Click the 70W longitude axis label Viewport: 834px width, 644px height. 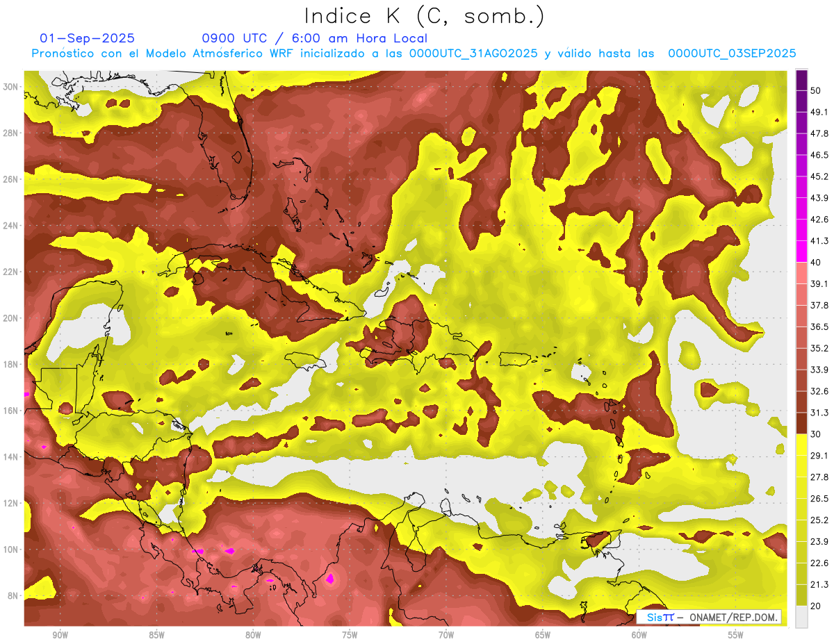[446, 635]
